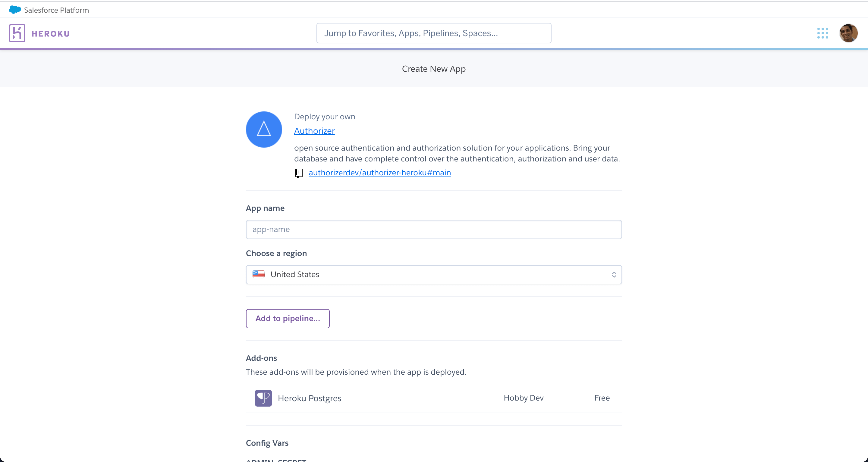Click the user profile avatar

click(848, 33)
